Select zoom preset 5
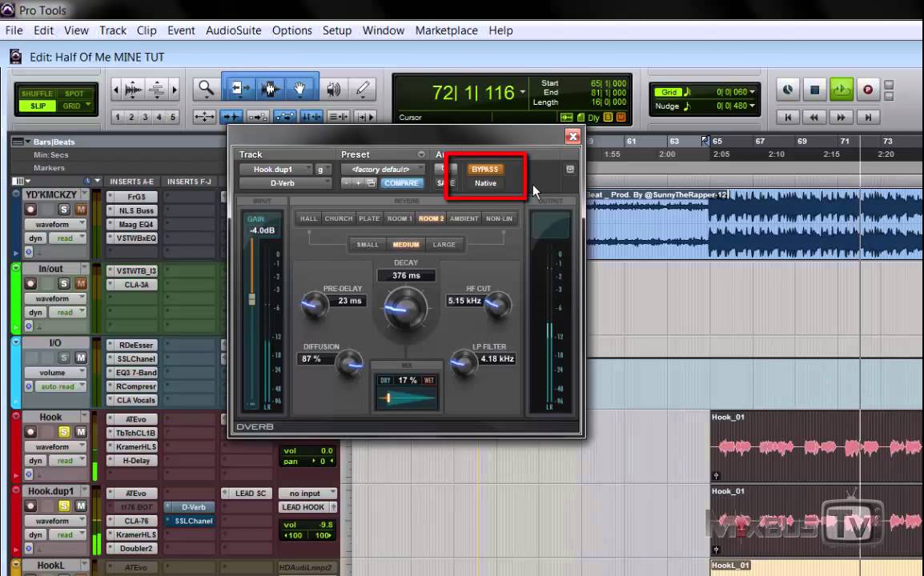Screen dimensions: 924x576 (173, 118)
